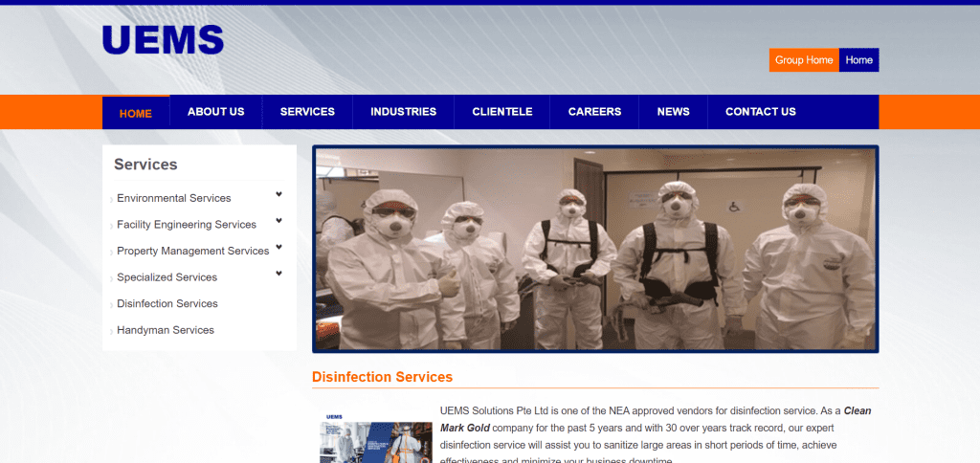The width and height of the screenshot is (980, 463).
Task: Open Property Management Services link
Action: coord(192,251)
